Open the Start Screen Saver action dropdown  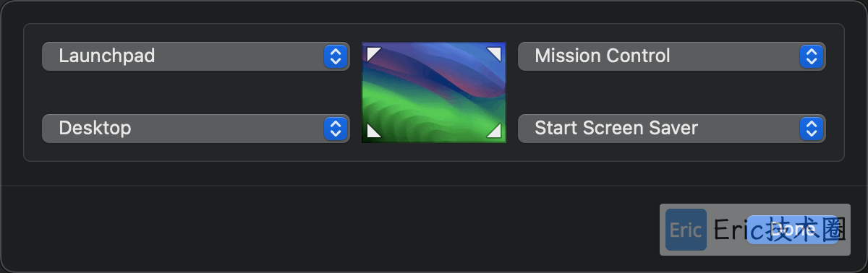click(672, 129)
